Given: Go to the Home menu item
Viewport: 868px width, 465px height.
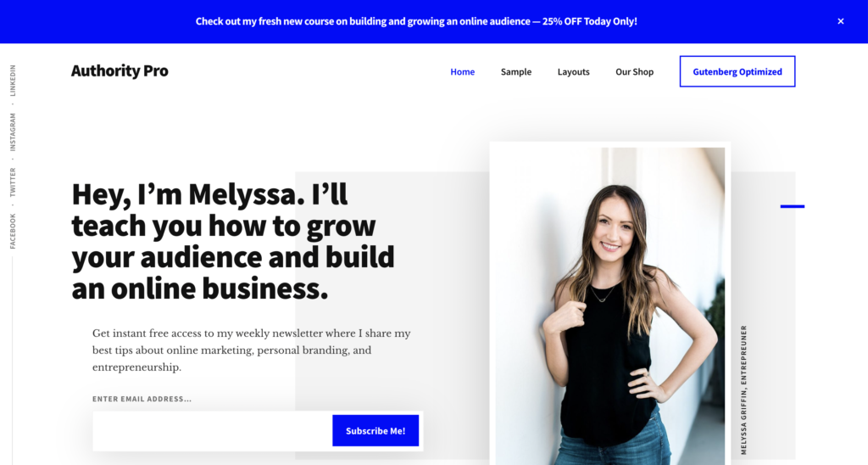Looking at the screenshot, I should click(x=462, y=71).
